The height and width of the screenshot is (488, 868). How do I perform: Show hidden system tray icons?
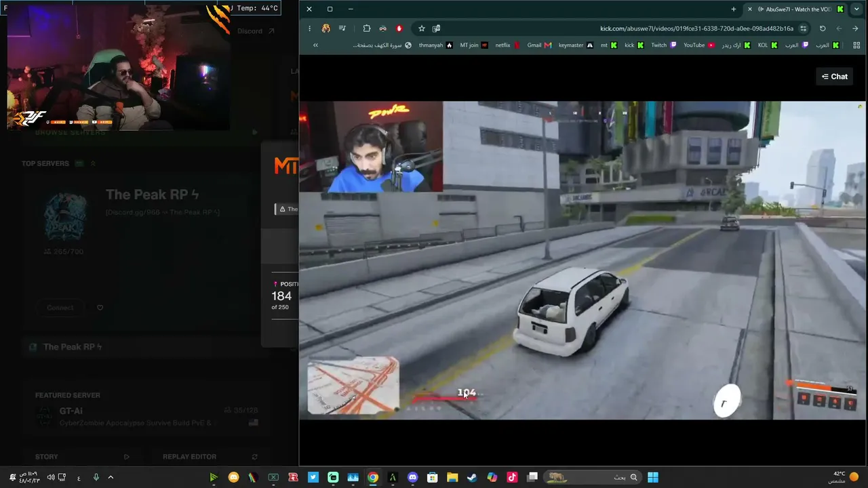[111, 477]
